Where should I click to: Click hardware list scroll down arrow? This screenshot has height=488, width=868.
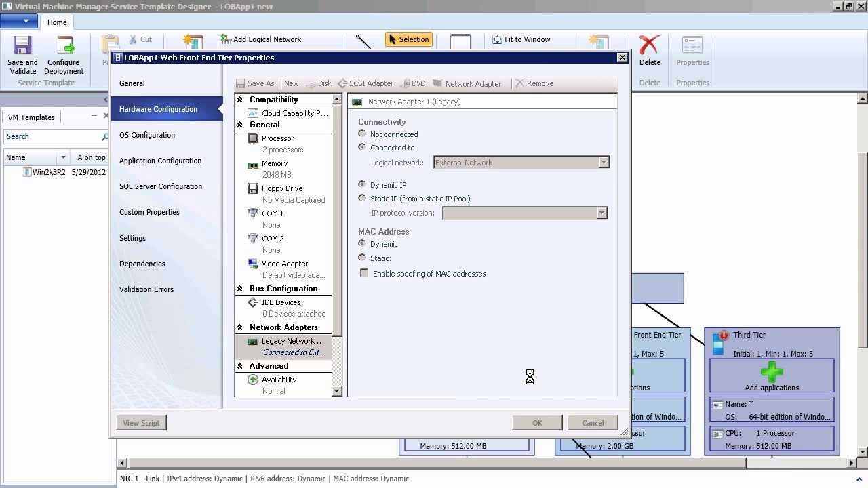(x=336, y=391)
